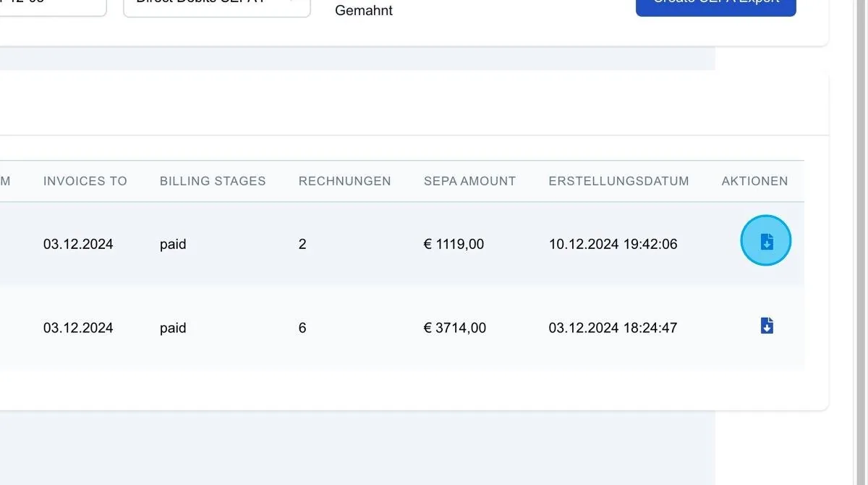The width and height of the screenshot is (868, 485).
Task: Click invoices-to date in € 3714,00 row
Action: click(x=78, y=328)
